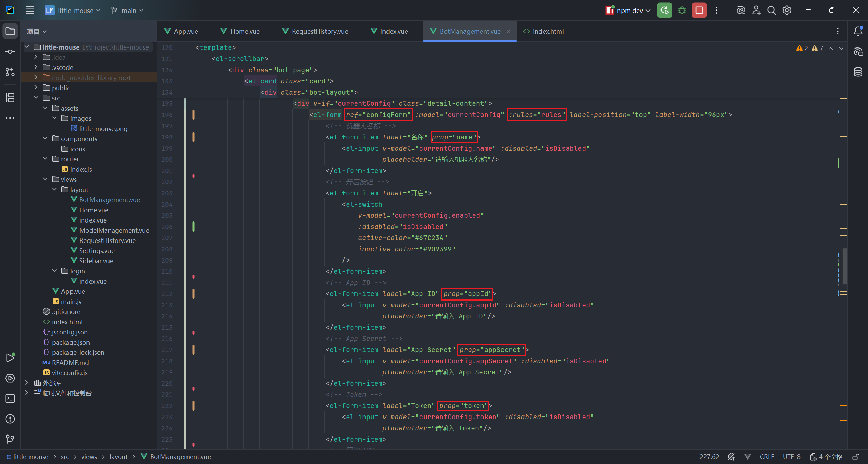The width and height of the screenshot is (868, 464).
Task: Collapse the views folder
Action: coord(45,179)
